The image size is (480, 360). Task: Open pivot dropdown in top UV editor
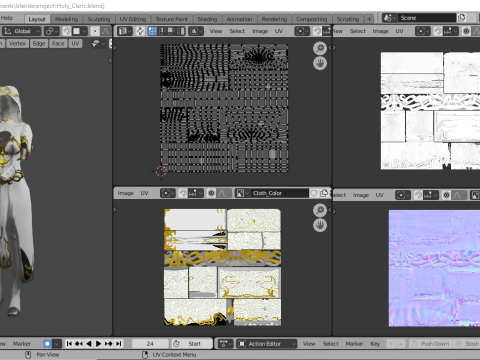302,31
